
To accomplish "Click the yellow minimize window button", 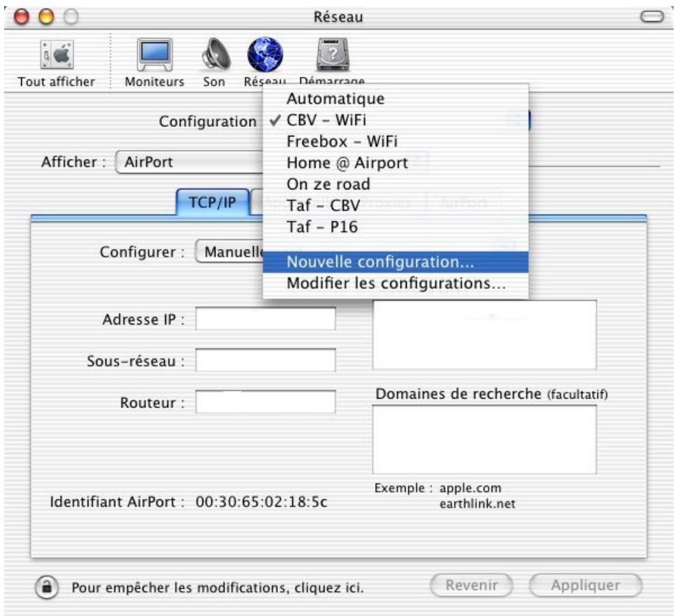I will click(47, 16).
